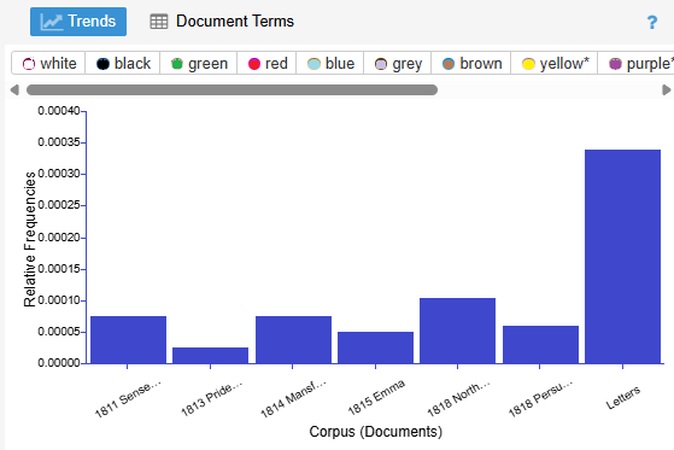Click the horizontal legend scrollbar thumb
Image resolution: width=674 pixels, height=450 pixels.
pos(232,90)
